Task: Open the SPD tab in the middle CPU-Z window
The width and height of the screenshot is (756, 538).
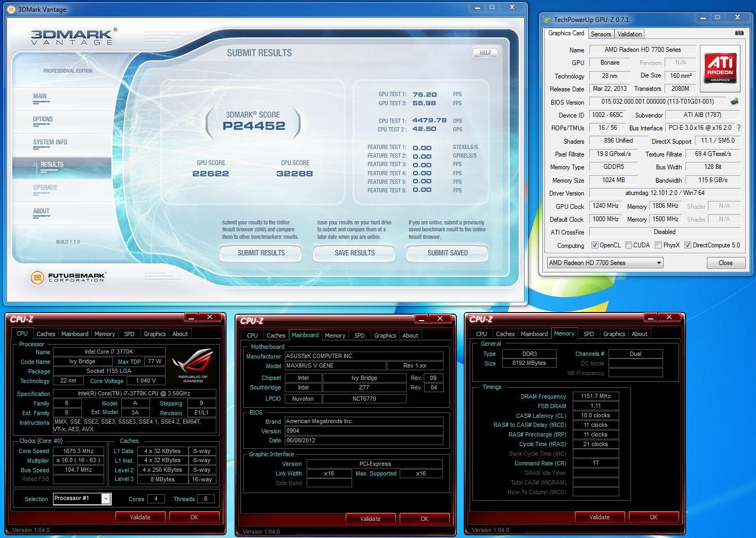Action: [360, 336]
